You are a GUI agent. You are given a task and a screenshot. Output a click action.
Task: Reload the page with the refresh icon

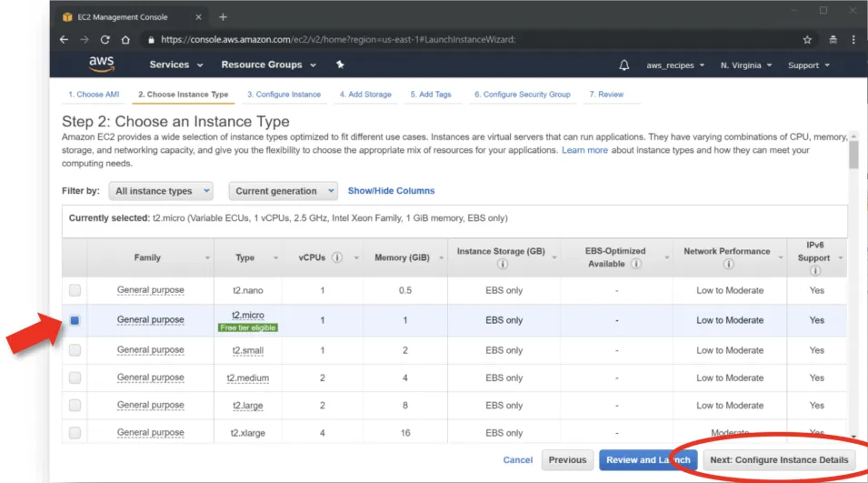tap(105, 39)
